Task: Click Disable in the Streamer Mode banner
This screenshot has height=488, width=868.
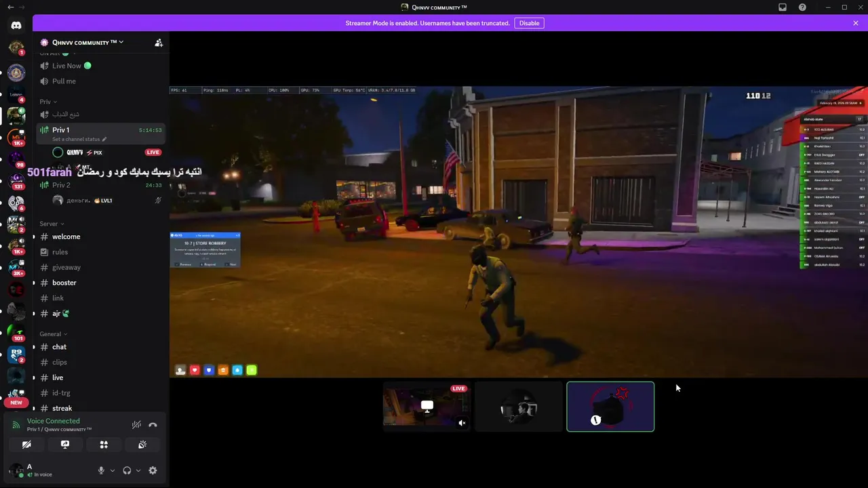Action: [x=529, y=23]
